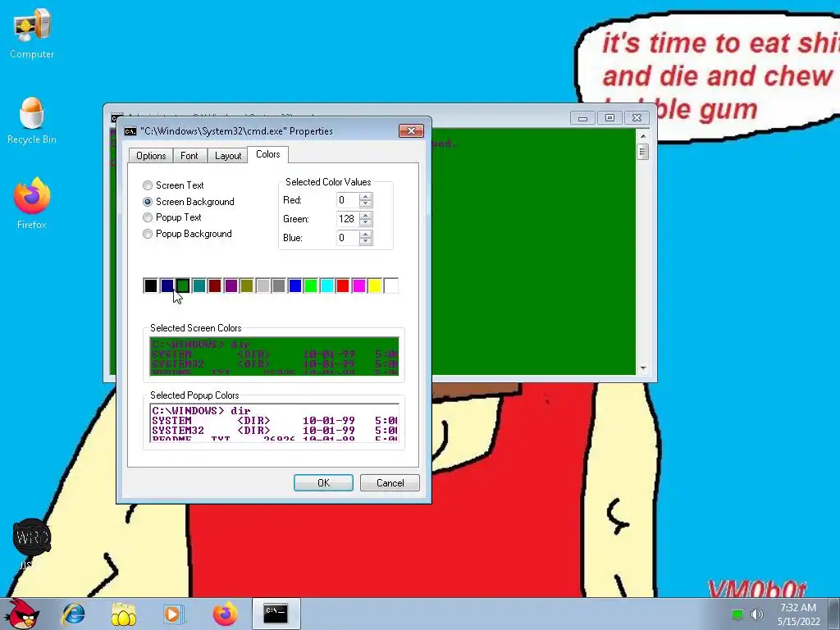Switch to the Options tab
Screen dimensions: 840x630
(x=151, y=156)
